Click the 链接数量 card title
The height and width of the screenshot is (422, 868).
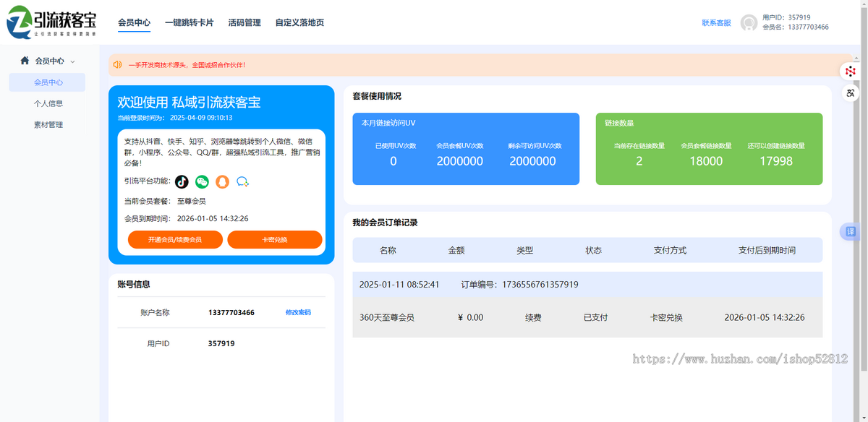pos(619,123)
